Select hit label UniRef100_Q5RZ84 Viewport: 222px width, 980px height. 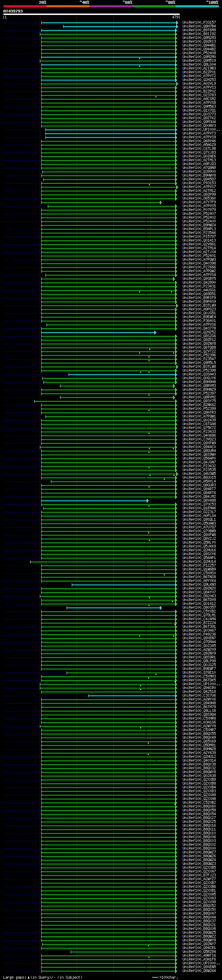(199, 951)
